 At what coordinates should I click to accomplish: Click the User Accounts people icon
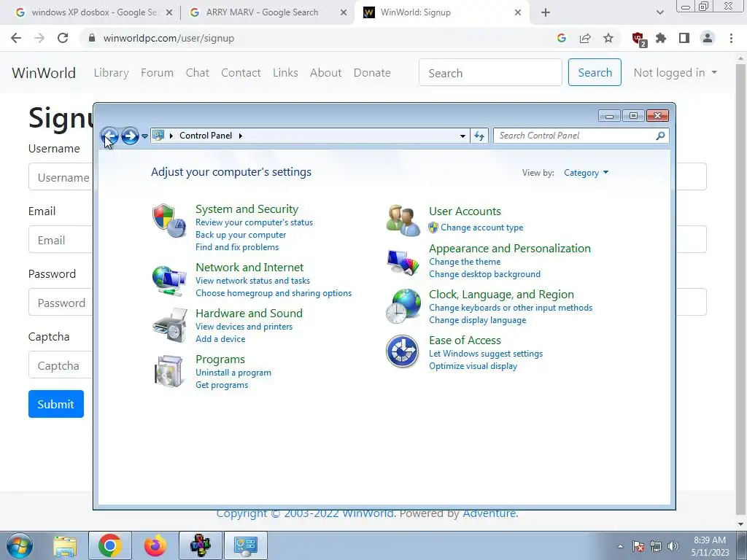403,220
